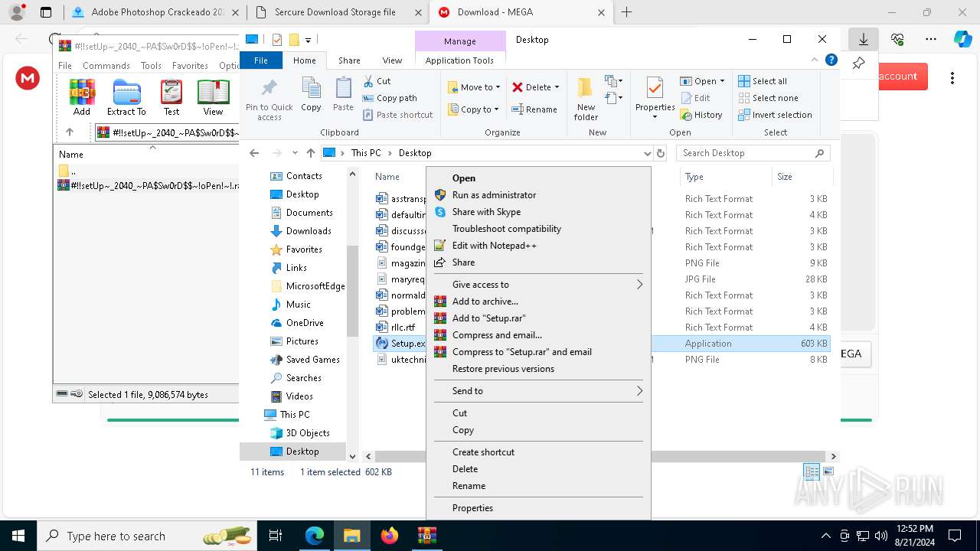Open the File ribbon tab
This screenshot has height=551, width=980.
261,60
